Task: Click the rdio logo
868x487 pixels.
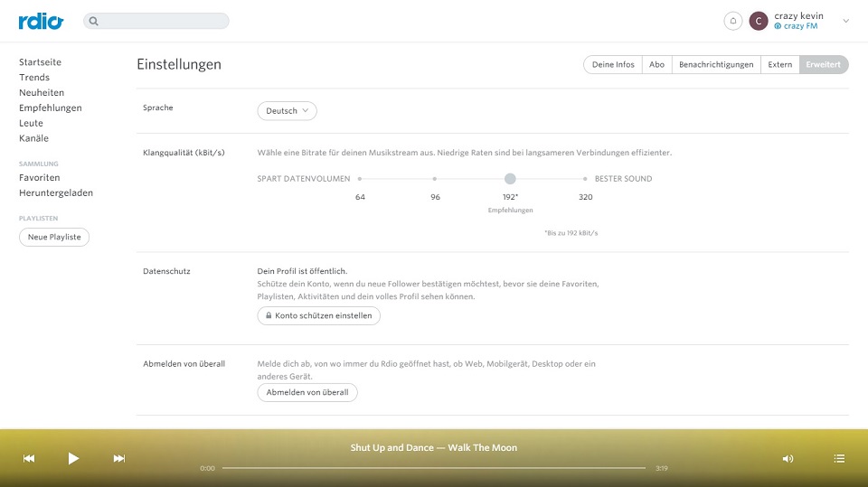Action: [x=42, y=21]
